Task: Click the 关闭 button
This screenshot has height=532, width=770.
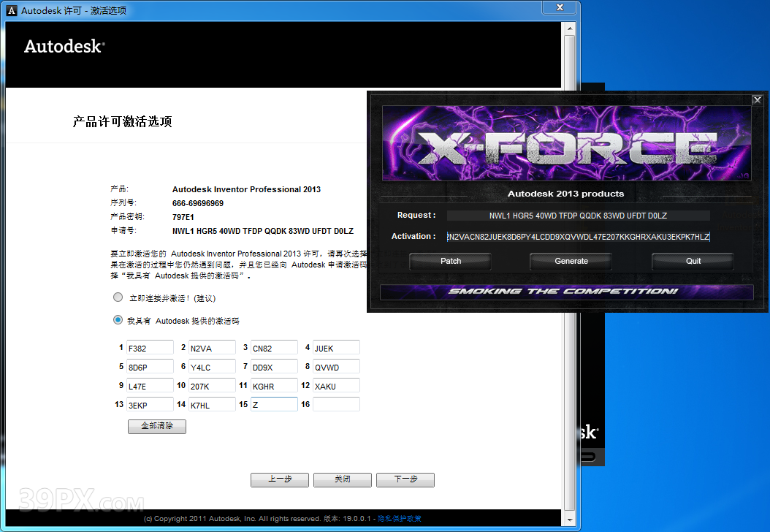Action: [x=342, y=479]
